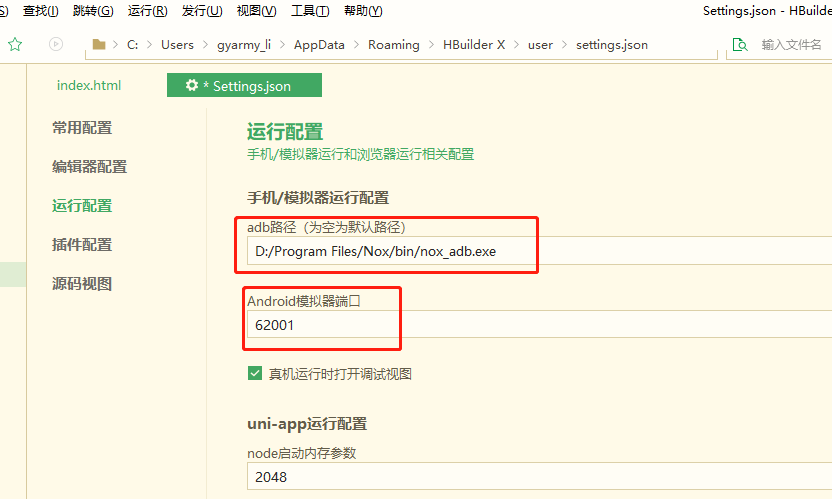
Task: Open the 视图(V) menu
Action: [x=256, y=11]
